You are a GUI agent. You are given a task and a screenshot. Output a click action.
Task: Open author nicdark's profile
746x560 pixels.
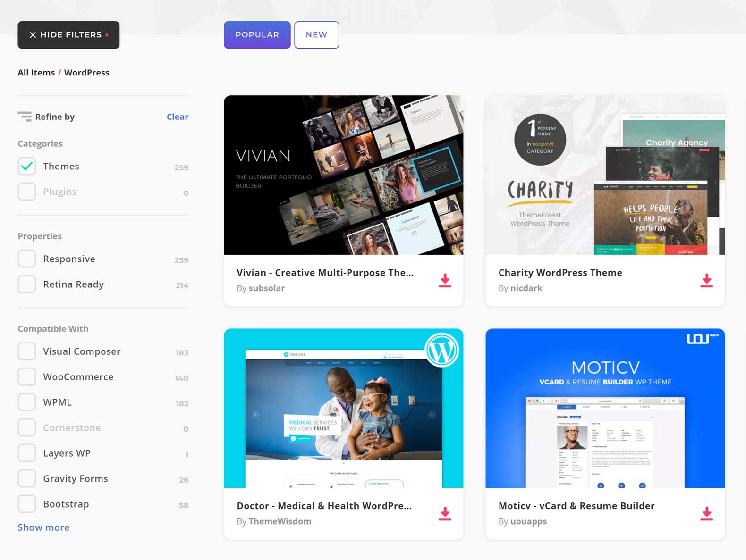[x=526, y=288]
